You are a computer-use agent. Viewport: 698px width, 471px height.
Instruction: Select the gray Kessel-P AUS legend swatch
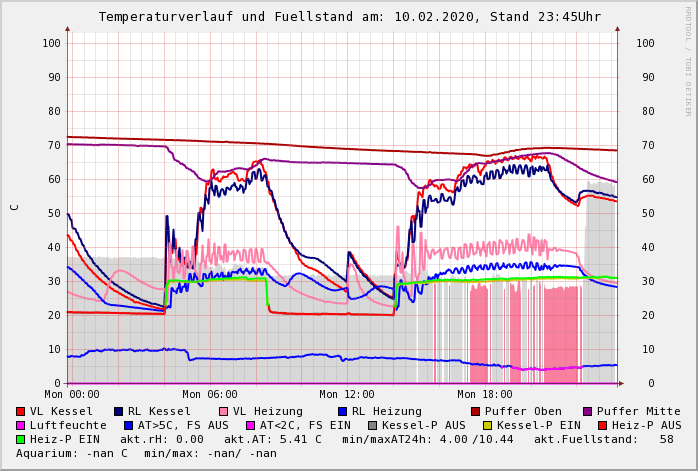pyautogui.click(x=371, y=425)
